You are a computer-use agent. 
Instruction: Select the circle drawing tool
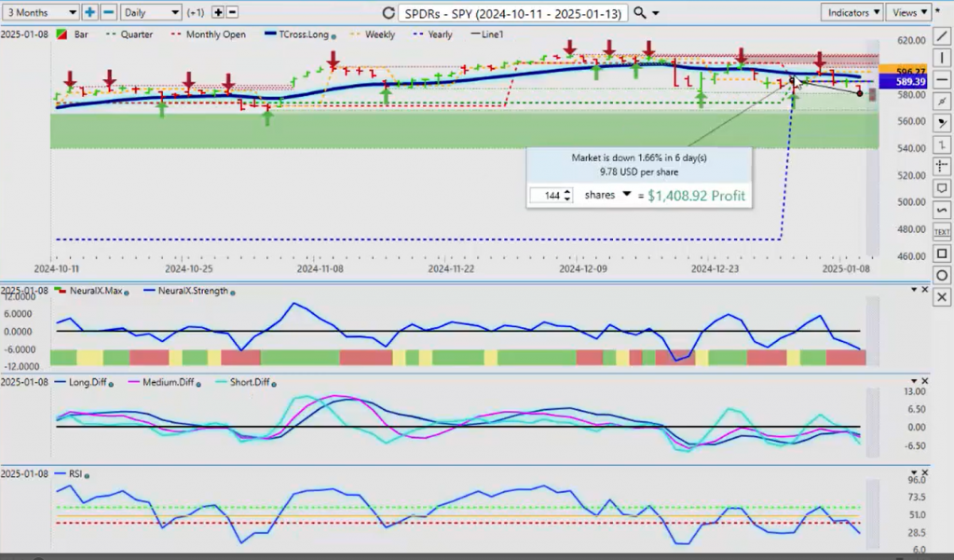(x=942, y=276)
